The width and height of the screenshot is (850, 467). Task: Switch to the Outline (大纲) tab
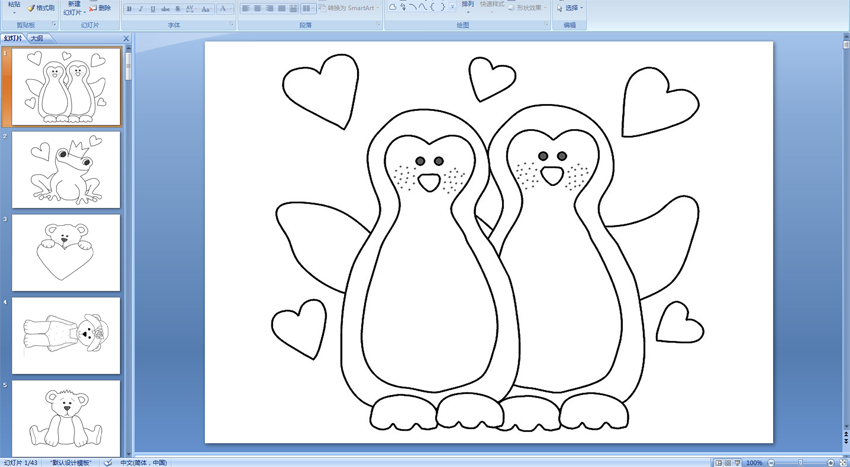(x=36, y=38)
